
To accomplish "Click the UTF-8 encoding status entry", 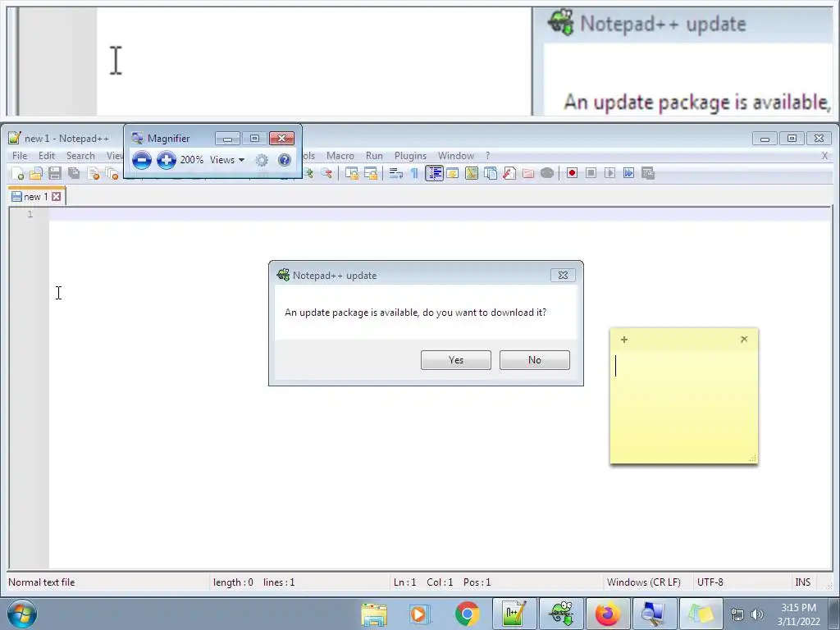I will [x=710, y=582].
